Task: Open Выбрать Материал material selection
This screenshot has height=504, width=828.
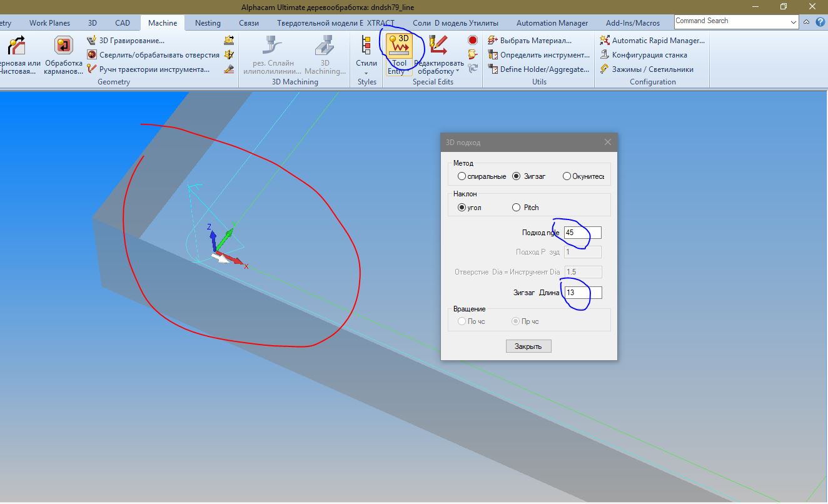Action: (529, 41)
